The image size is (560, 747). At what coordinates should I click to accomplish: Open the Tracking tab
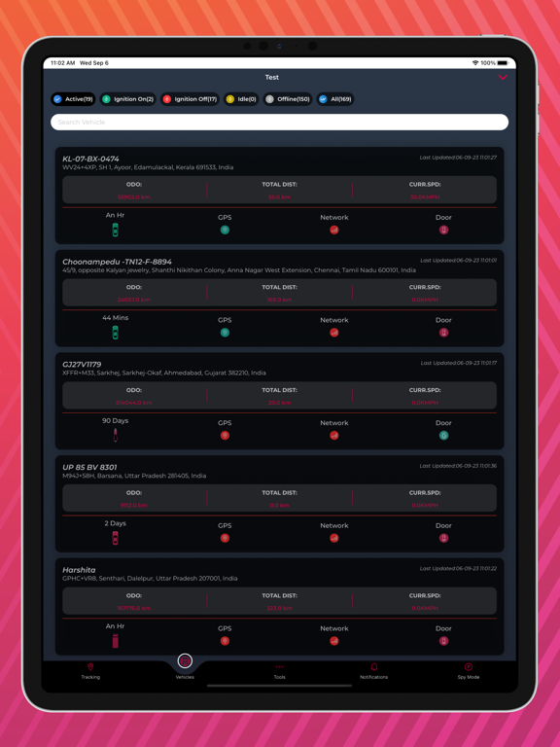(x=90, y=671)
